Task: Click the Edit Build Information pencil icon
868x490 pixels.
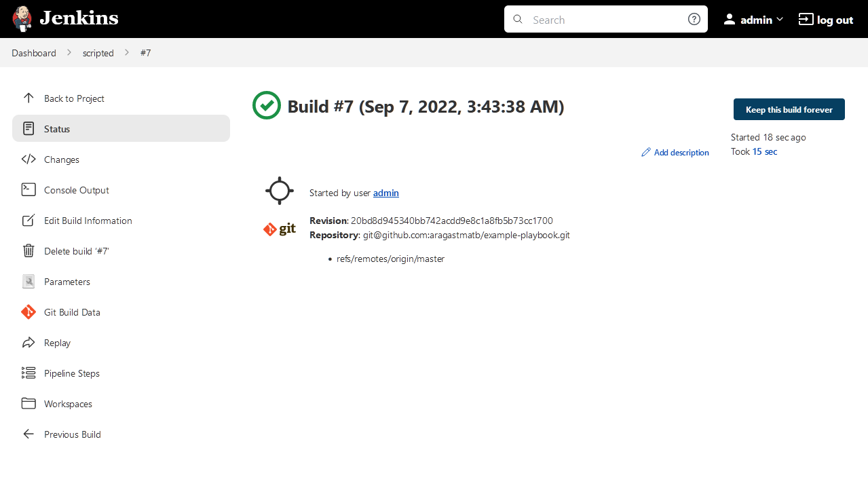Action: pos(29,221)
